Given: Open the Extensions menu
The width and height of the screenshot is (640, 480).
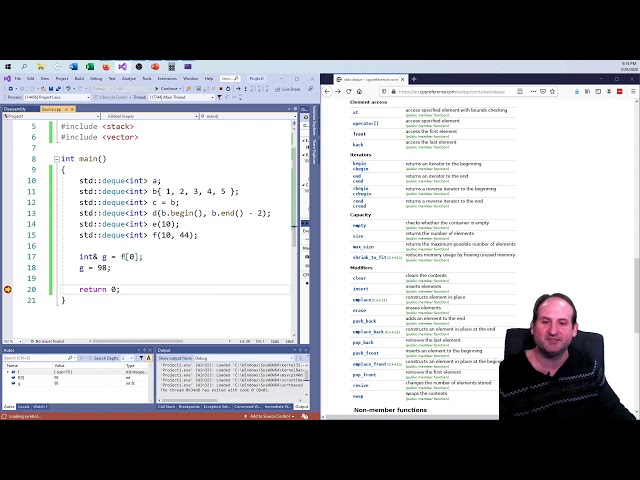Looking at the screenshot, I should coord(167,78).
